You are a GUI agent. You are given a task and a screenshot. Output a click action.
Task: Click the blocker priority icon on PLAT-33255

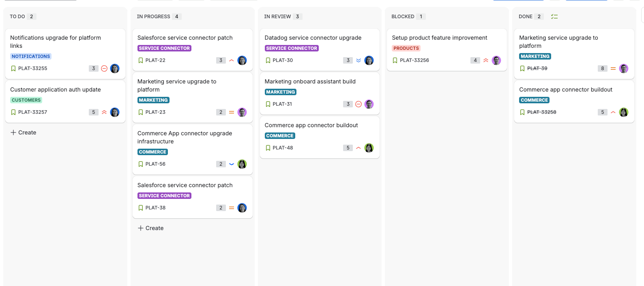(104, 68)
